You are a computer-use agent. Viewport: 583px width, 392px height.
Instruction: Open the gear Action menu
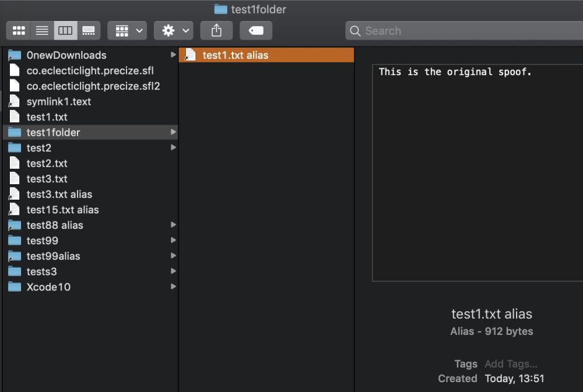[174, 30]
